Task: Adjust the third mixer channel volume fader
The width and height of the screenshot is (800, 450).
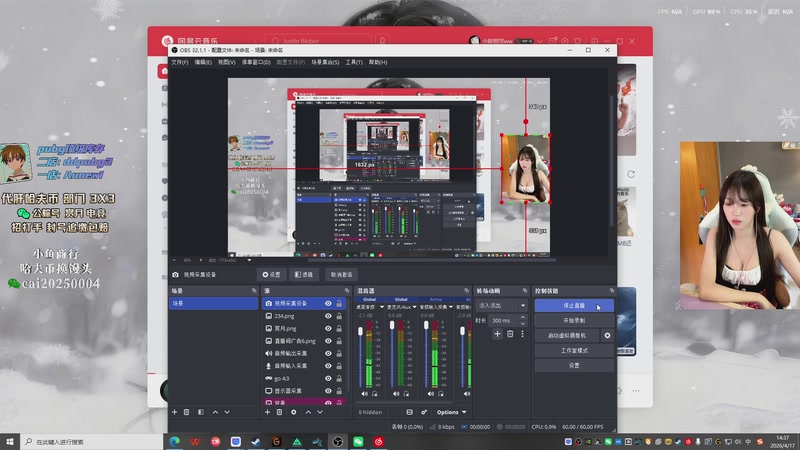Action: pos(426,325)
